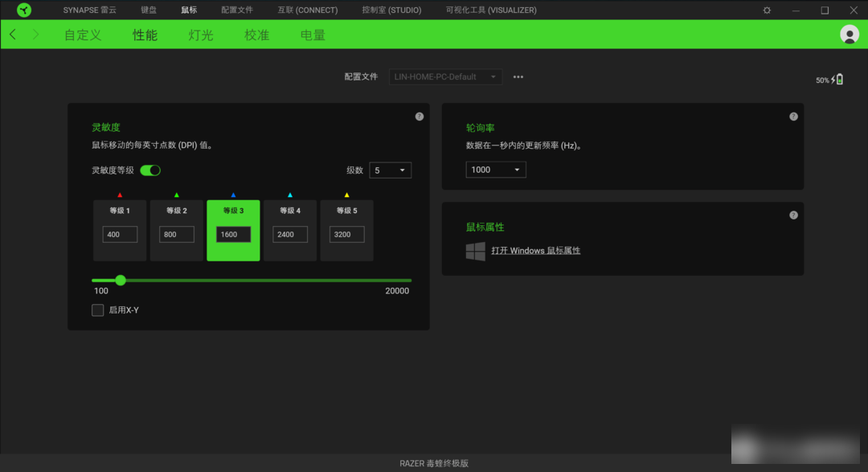Open settings via the gear icon
The height and width of the screenshot is (472, 868).
click(767, 10)
